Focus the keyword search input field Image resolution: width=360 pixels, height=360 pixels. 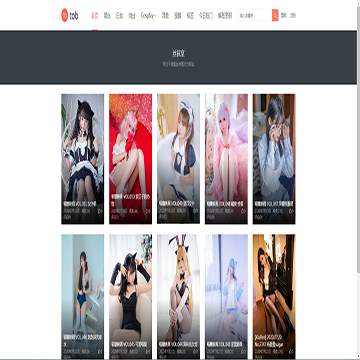point(255,15)
